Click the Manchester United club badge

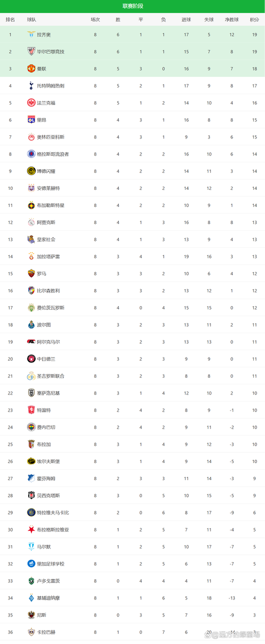coord(31,68)
